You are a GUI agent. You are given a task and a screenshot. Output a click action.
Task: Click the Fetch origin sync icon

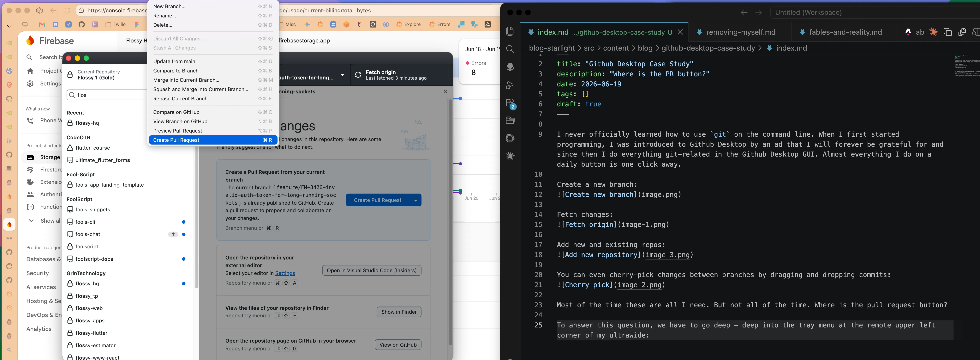[x=358, y=75]
